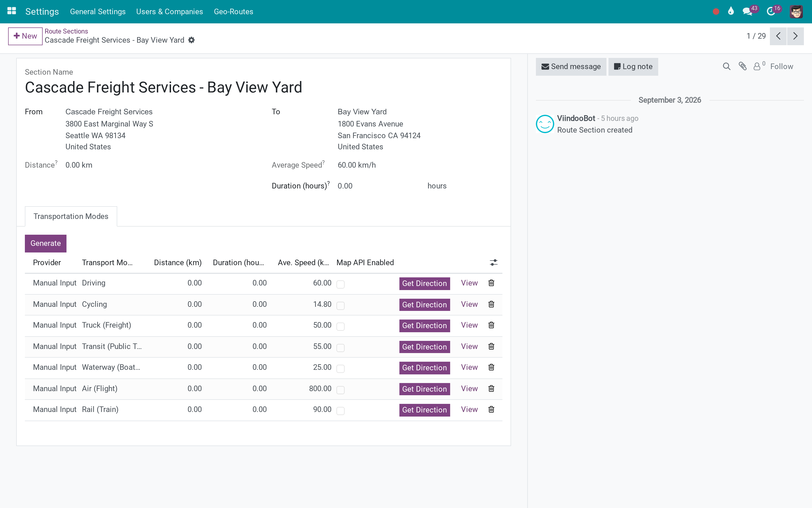Sort table by Provider column header

click(x=47, y=262)
